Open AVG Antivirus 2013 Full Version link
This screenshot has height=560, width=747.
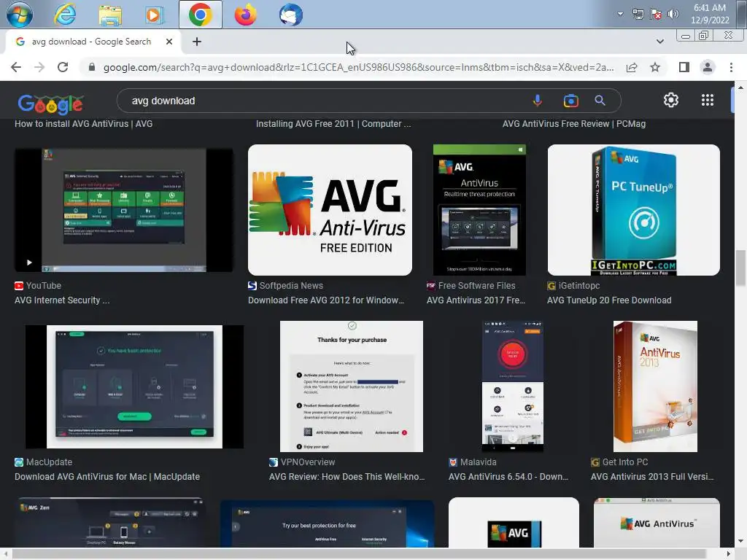pyautogui.click(x=652, y=477)
